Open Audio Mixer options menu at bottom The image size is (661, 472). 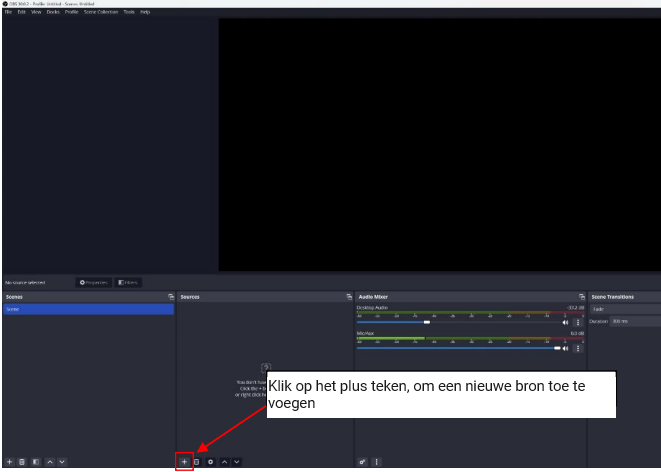coord(376,462)
